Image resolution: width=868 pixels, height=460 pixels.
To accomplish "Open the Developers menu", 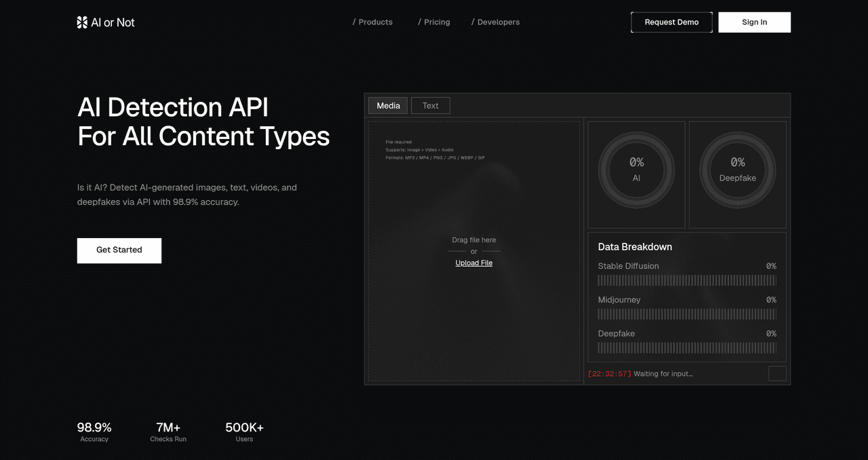I will 496,22.
